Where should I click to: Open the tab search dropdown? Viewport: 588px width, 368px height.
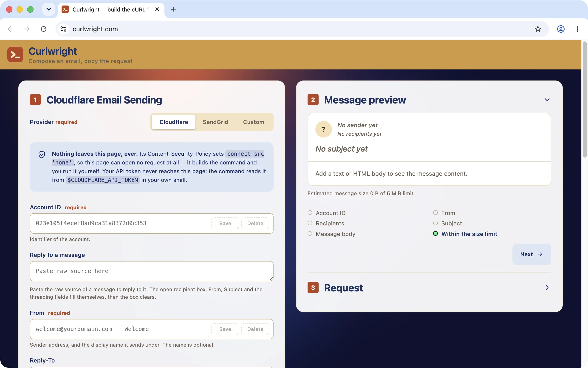tap(49, 9)
